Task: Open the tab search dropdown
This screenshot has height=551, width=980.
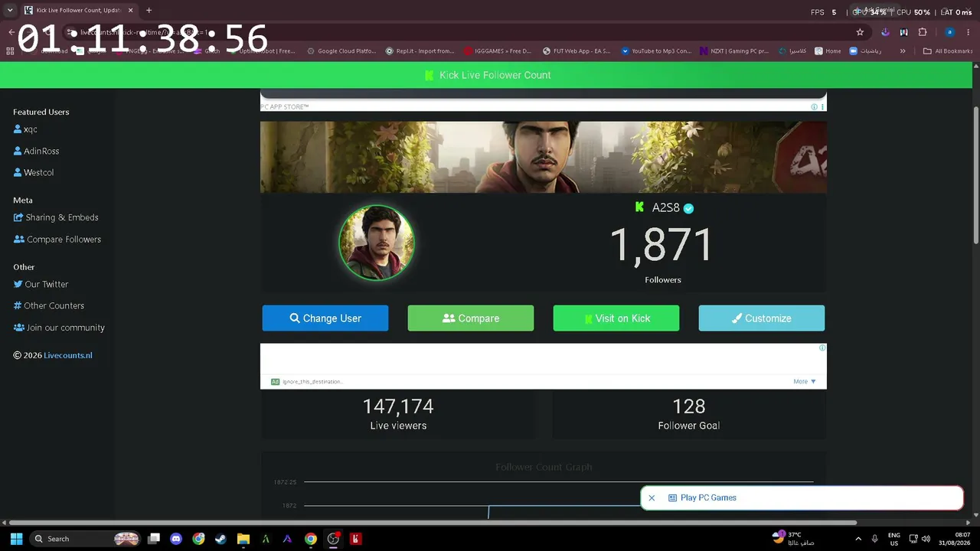Action: tap(10, 11)
